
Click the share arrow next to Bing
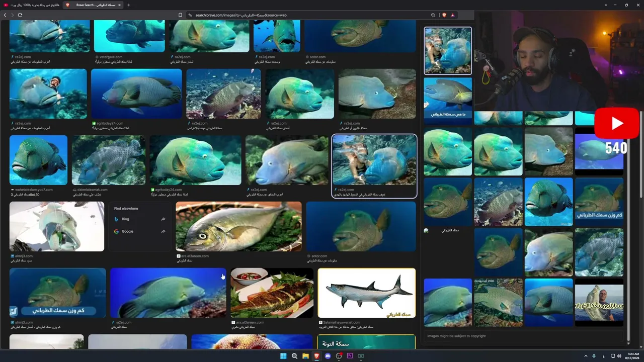click(x=163, y=219)
